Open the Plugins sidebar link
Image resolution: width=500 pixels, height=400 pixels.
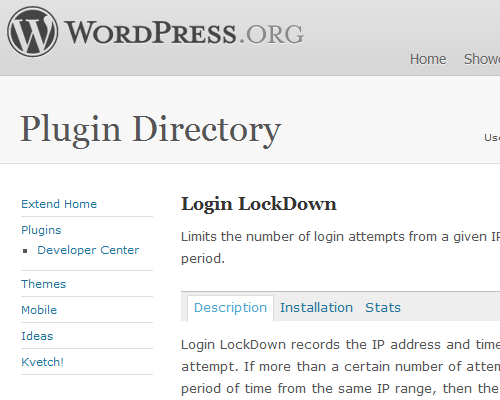[41, 230]
